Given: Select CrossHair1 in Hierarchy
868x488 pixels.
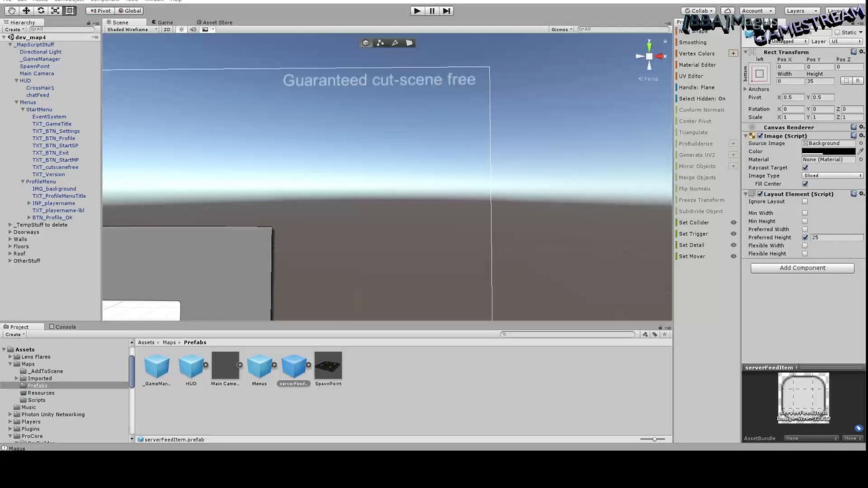Looking at the screenshot, I should pos(40,88).
